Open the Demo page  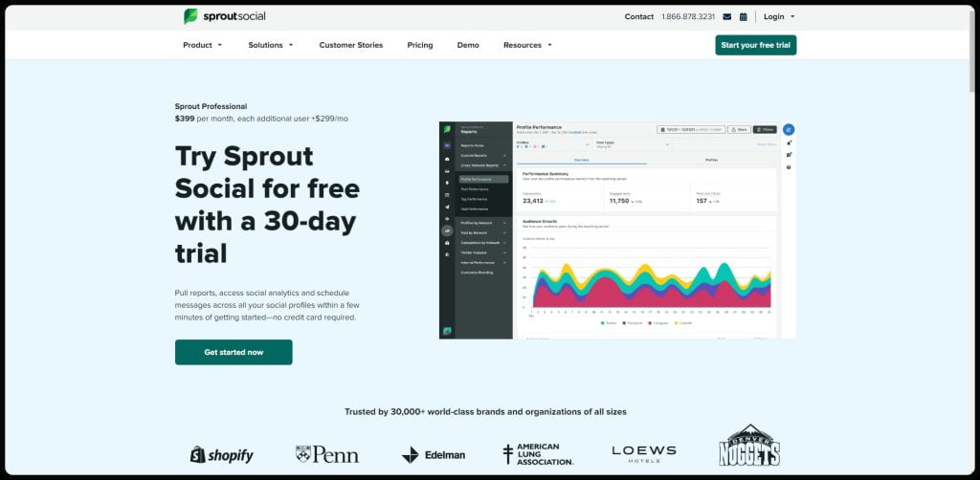468,45
